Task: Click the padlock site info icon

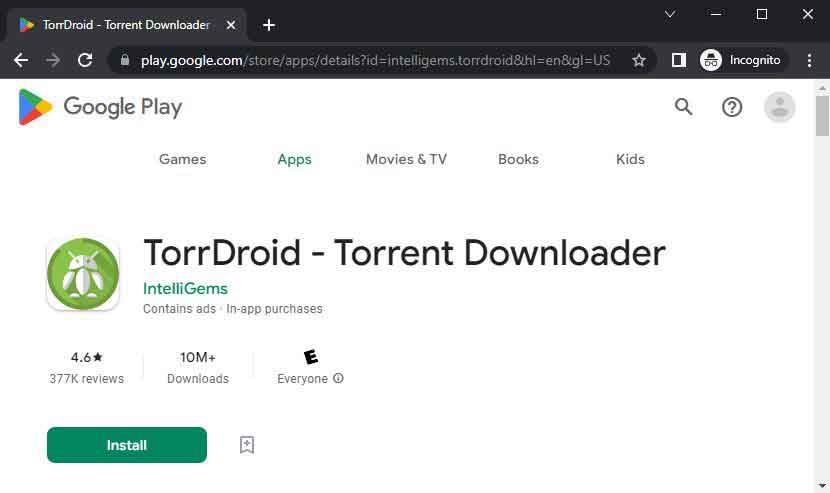Action: pos(125,60)
